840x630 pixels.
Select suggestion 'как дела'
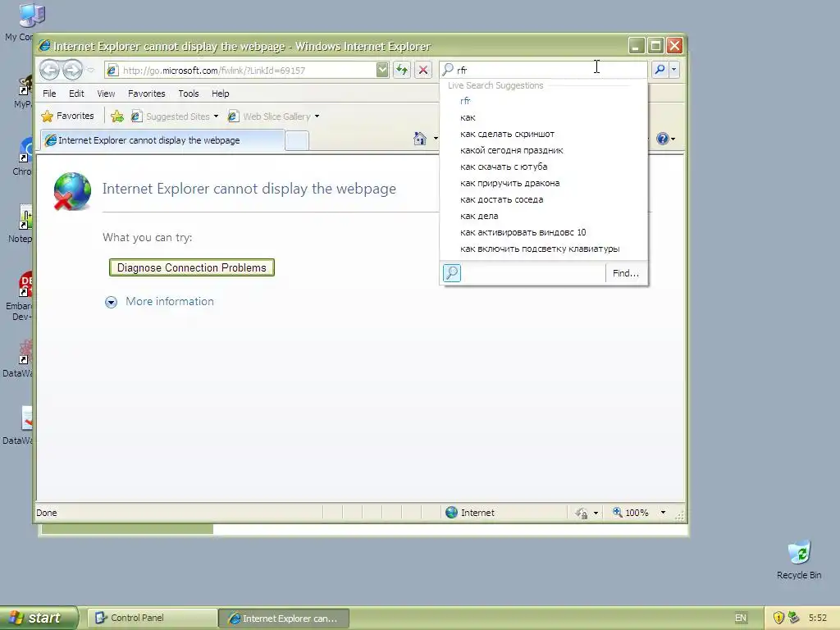pos(543,216)
